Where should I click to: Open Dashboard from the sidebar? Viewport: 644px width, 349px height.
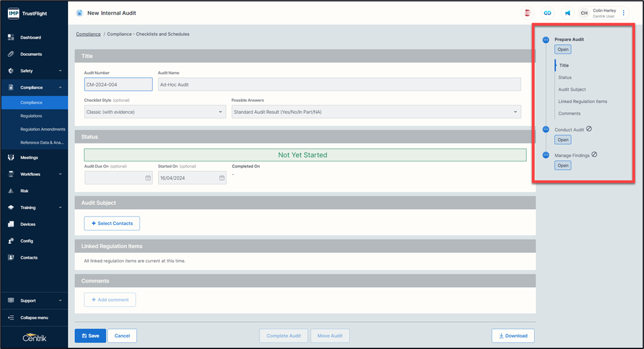(x=31, y=37)
